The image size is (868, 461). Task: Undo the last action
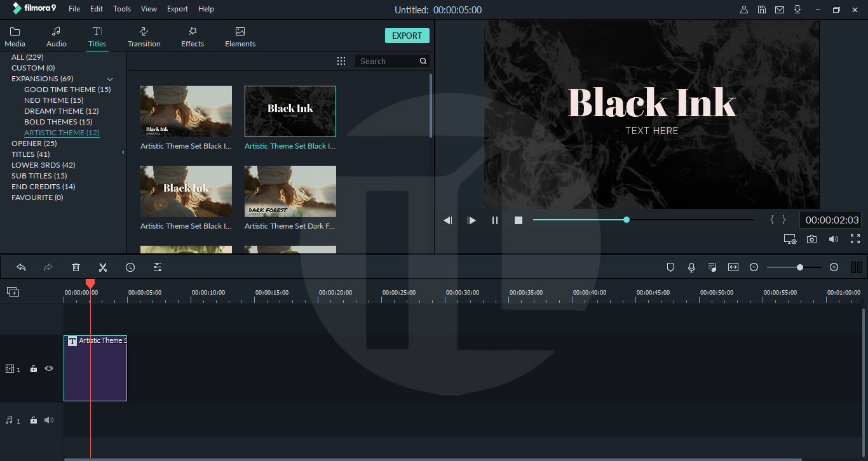click(21, 267)
